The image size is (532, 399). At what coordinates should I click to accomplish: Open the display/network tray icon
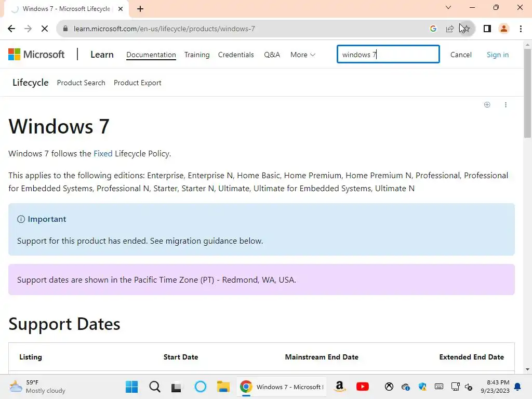[x=455, y=387]
